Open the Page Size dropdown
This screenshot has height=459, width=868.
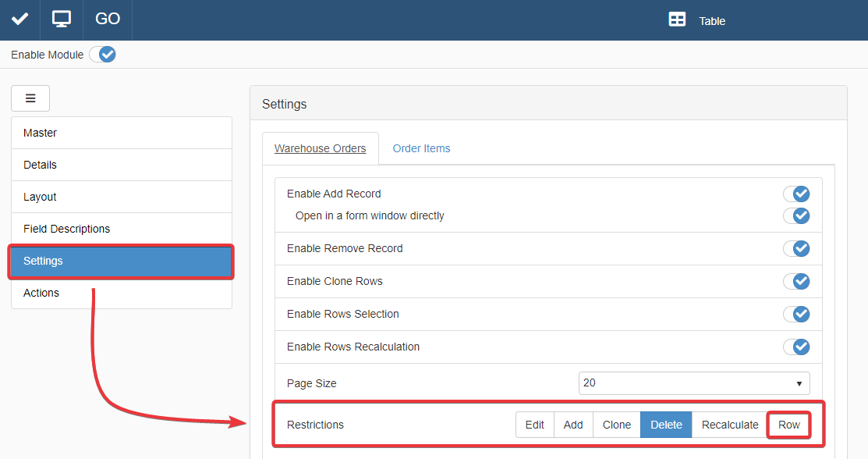coord(693,383)
